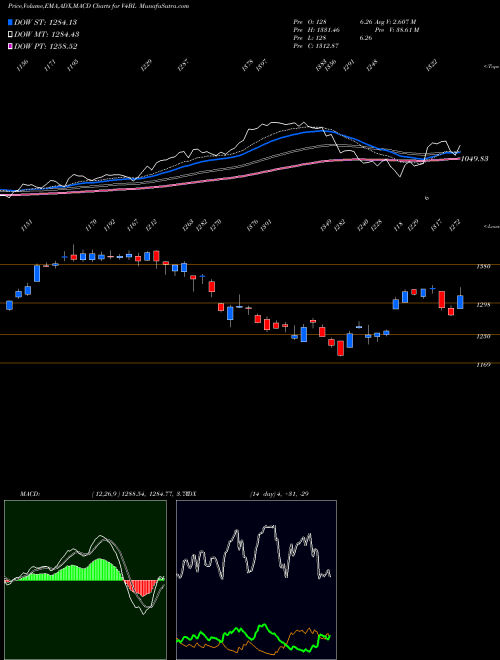Click the 1317 lows label
The height and width of the screenshot is (660, 500).
pyautogui.click(x=436, y=226)
